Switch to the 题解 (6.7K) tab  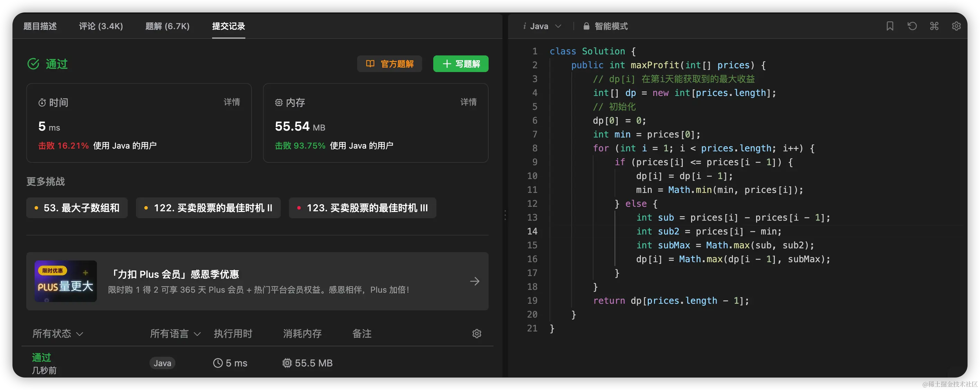coord(167,26)
